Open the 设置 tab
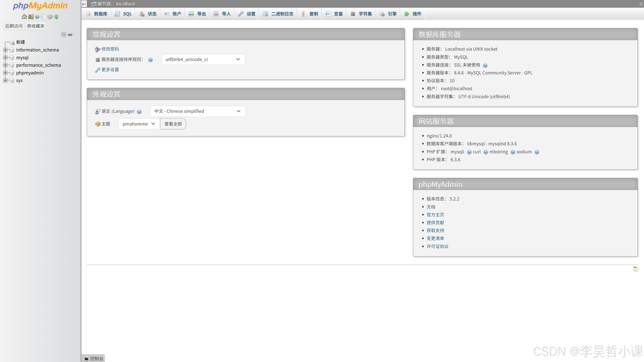Screen dimensions: 644x362 click(247, 14)
